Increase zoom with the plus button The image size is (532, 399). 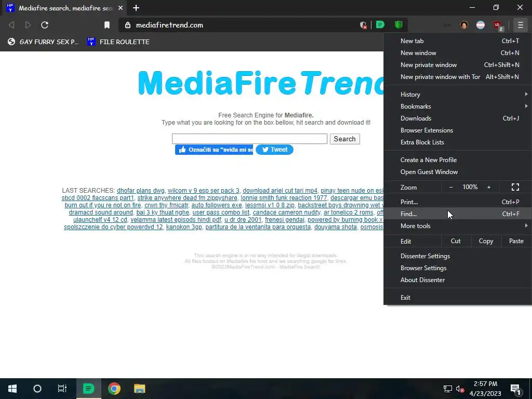[489, 187]
